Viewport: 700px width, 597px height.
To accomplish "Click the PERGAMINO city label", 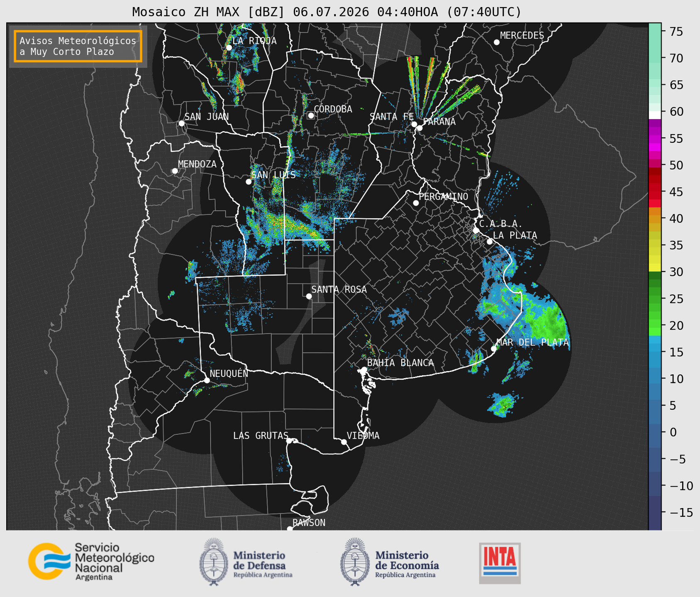I will [x=444, y=196].
